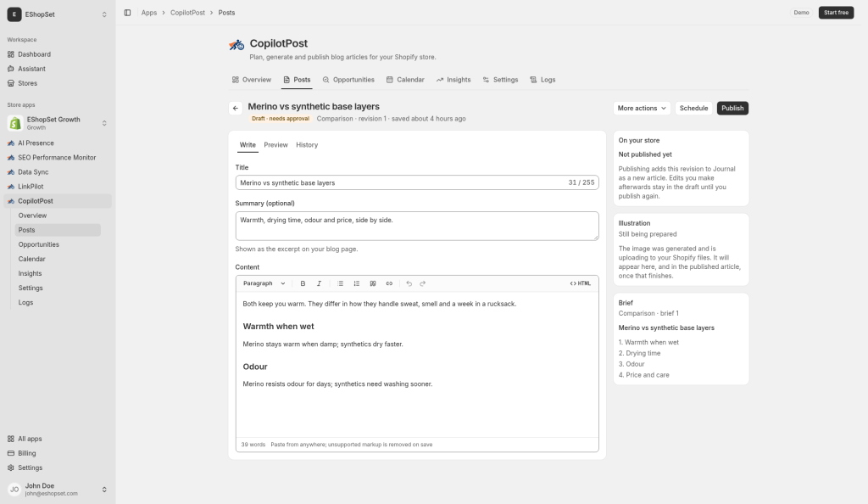The height and width of the screenshot is (504, 868).
Task: Apply italic formatting in content toolbar
Action: 319,283
